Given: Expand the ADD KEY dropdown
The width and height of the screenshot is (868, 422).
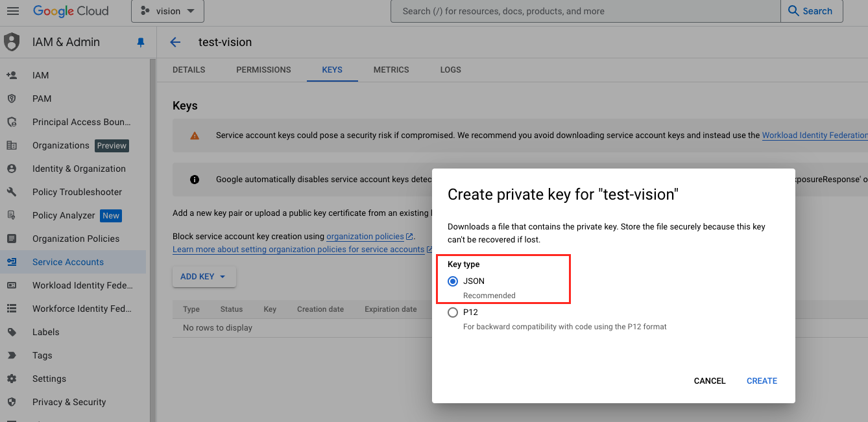Looking at the screenshot, I should [x=204, y=277].
